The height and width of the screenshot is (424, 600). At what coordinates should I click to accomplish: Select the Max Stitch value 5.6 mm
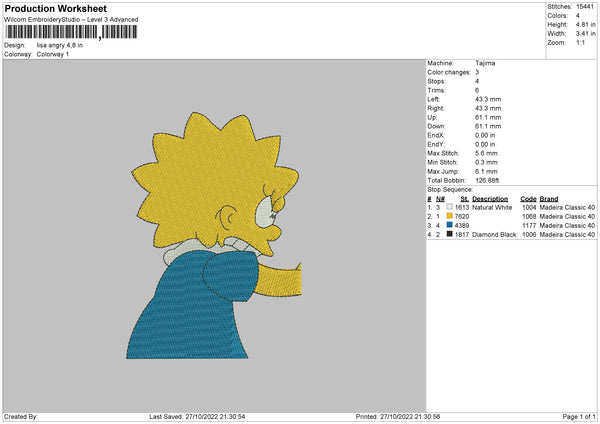pyautogui.click(x=486, y=153)
